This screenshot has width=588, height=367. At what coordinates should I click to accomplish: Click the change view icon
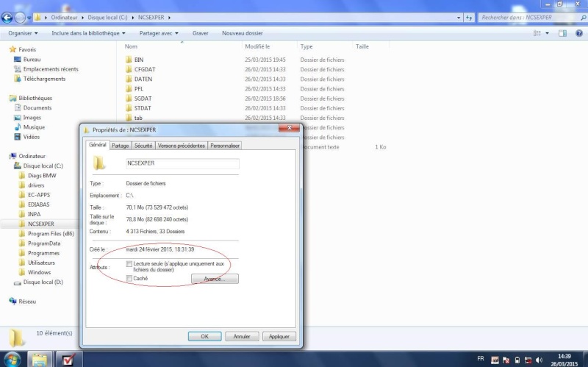tap(537, 33)
